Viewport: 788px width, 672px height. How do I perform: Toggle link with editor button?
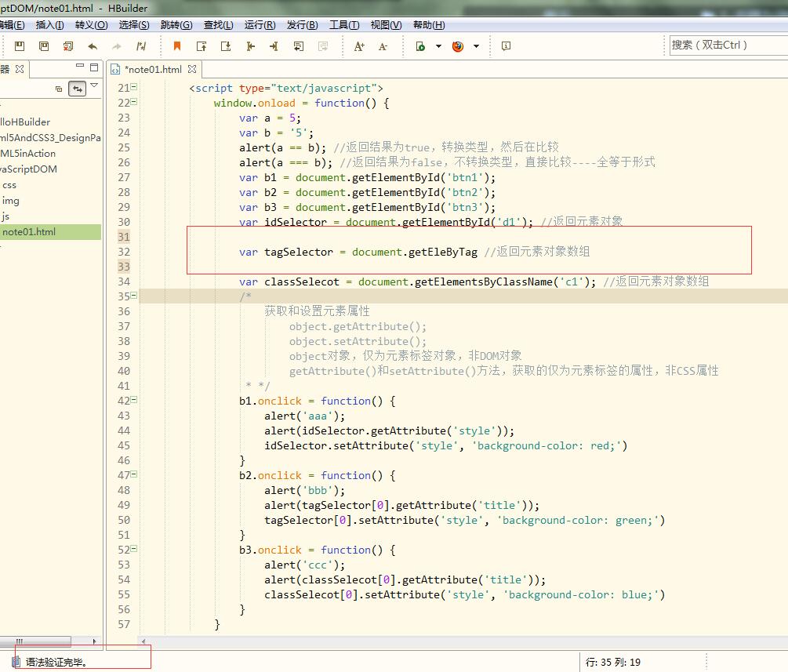coord(77,89)
